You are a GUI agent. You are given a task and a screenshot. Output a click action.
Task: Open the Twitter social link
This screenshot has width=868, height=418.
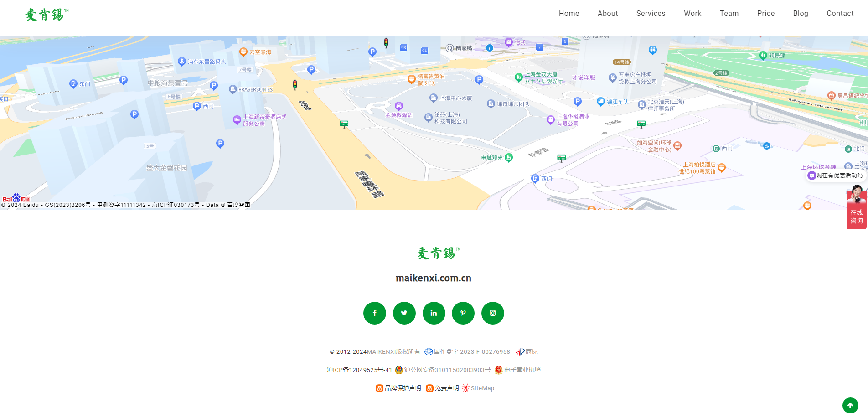[404, 313]
